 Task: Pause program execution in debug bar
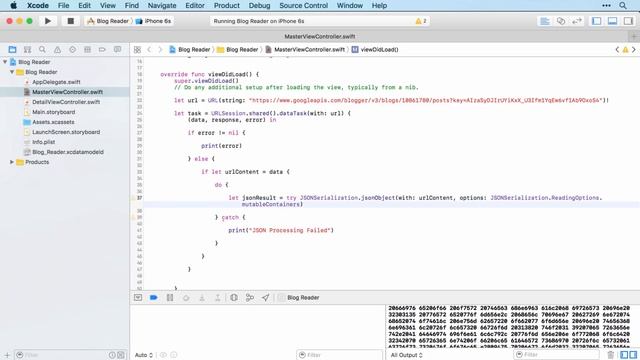[170, 298]
